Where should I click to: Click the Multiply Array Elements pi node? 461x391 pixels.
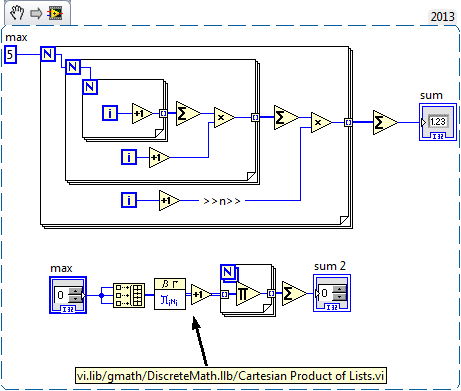[248, 294]
